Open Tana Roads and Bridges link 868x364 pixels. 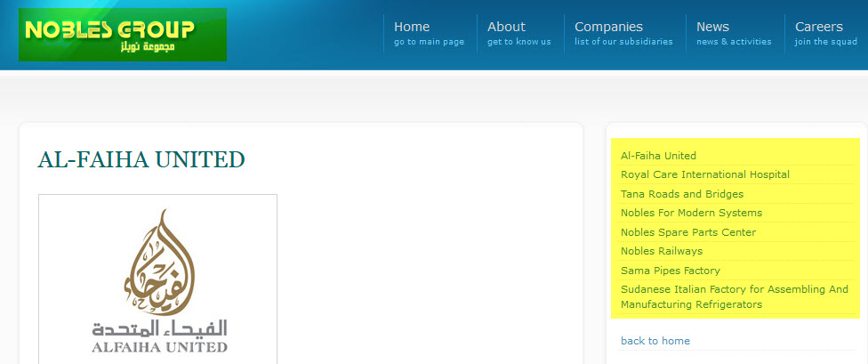682,194
